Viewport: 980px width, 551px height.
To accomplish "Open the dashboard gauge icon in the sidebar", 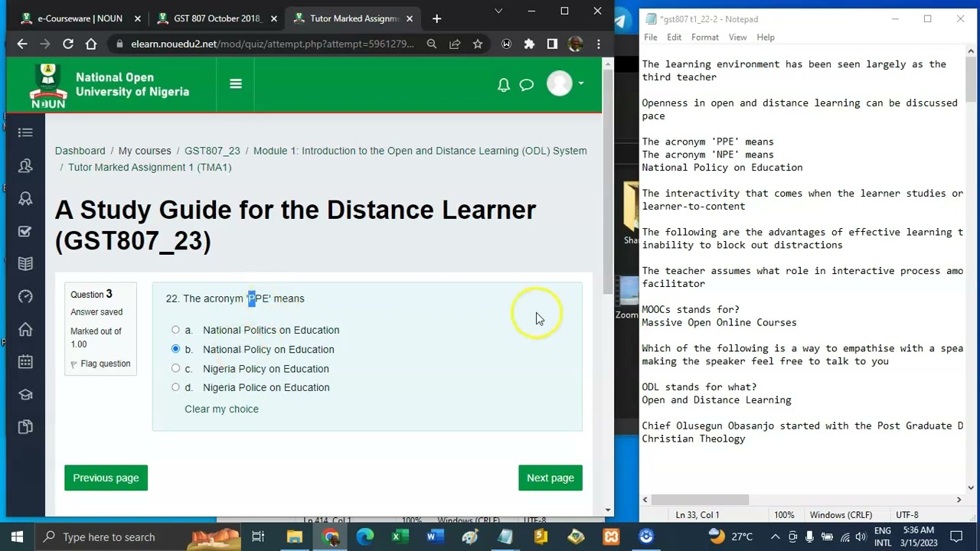I will coord(25,297).
